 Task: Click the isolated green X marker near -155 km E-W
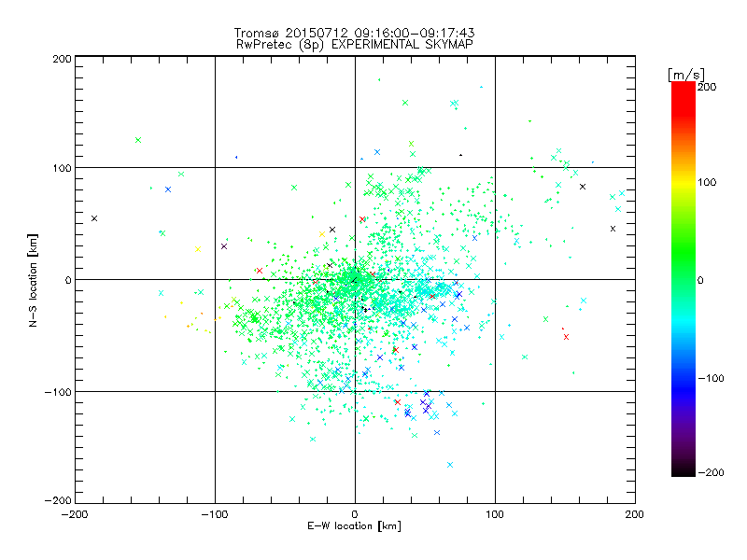click(138, 140)
